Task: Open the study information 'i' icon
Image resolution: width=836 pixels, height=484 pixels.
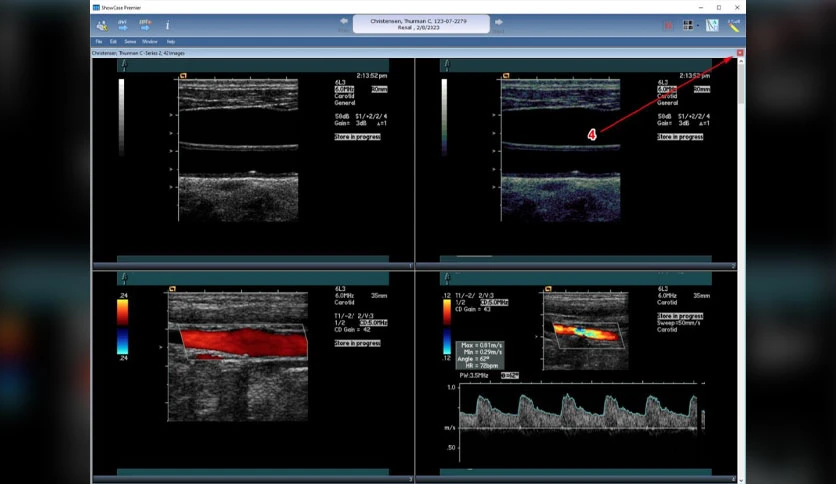Action: 167,25
